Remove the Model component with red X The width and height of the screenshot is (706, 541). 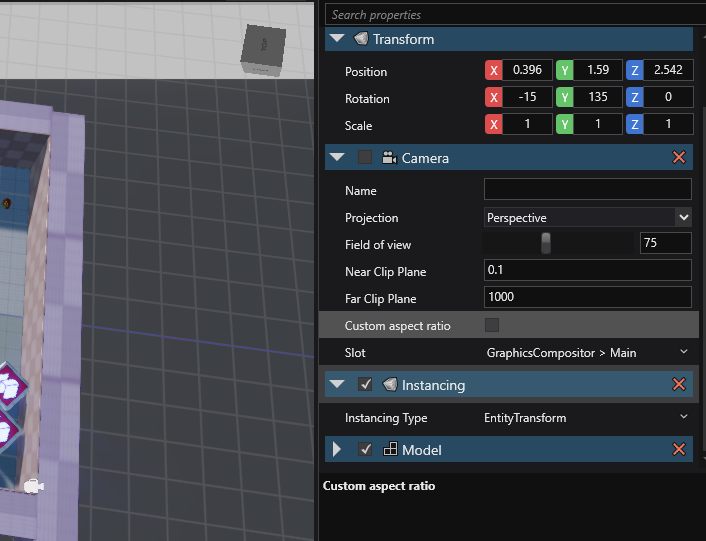[x=679, y=449]
